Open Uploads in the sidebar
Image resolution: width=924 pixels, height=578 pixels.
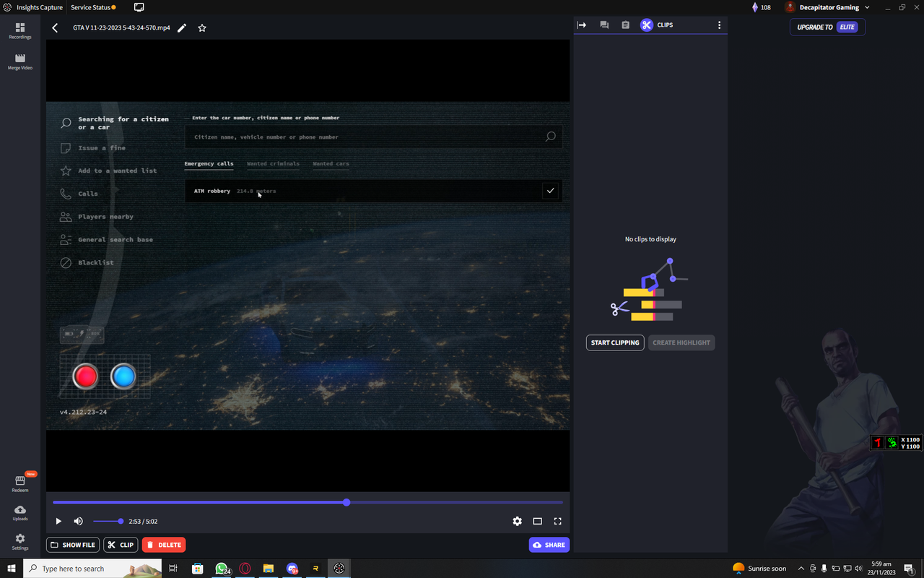point(20,513)
